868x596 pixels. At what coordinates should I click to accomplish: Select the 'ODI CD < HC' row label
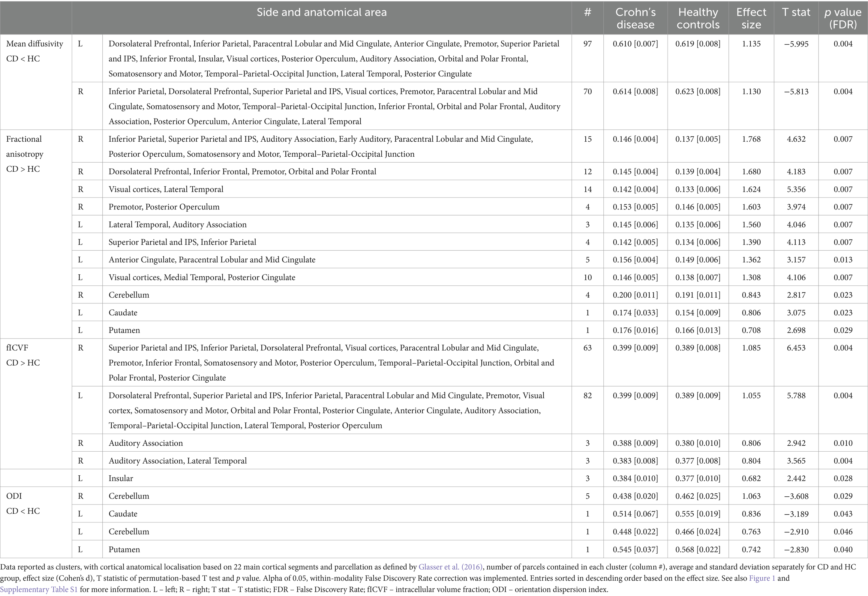point(23,503)
